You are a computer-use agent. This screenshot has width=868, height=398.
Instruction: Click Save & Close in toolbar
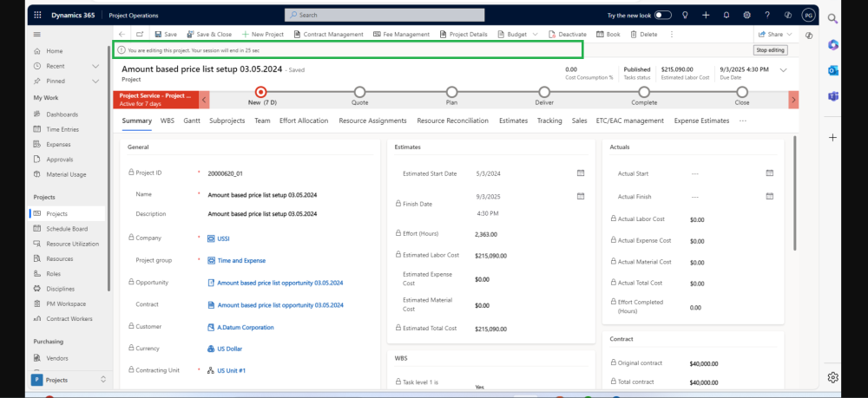(x=209, y=35)
